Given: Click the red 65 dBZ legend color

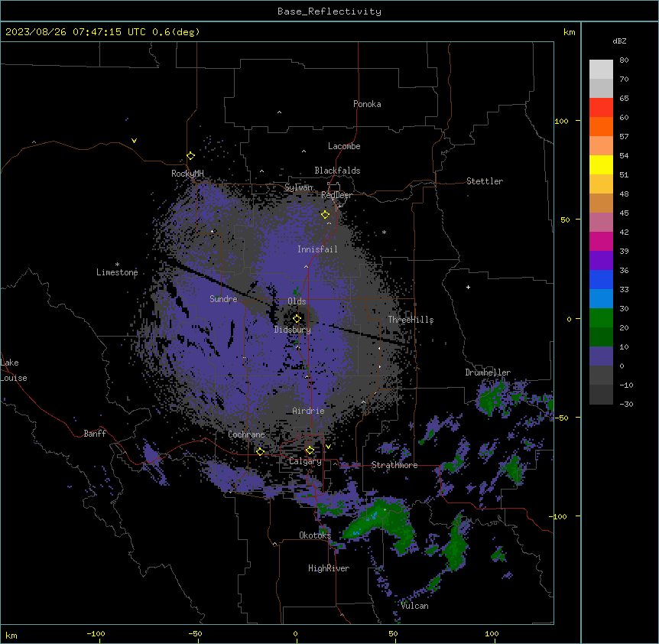Looking at the screenshot, I should point(601,108).
